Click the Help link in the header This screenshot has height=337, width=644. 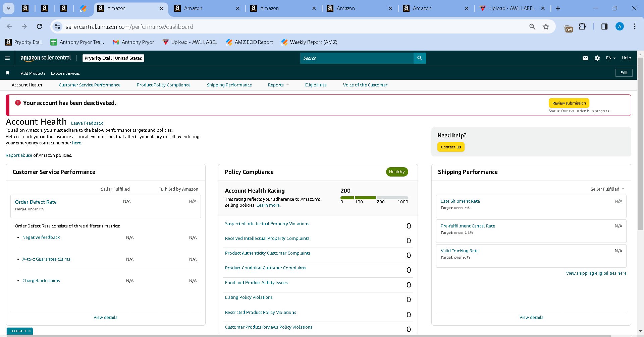tap(626, 58)
